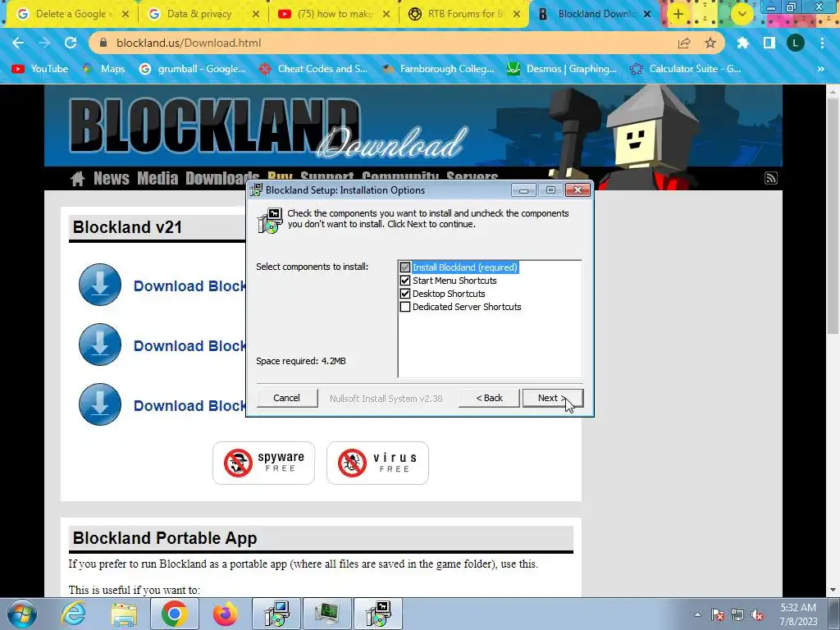Open the News menu on Blockland site
This screenshot has height=630, width=840.
tap(112, 178)
